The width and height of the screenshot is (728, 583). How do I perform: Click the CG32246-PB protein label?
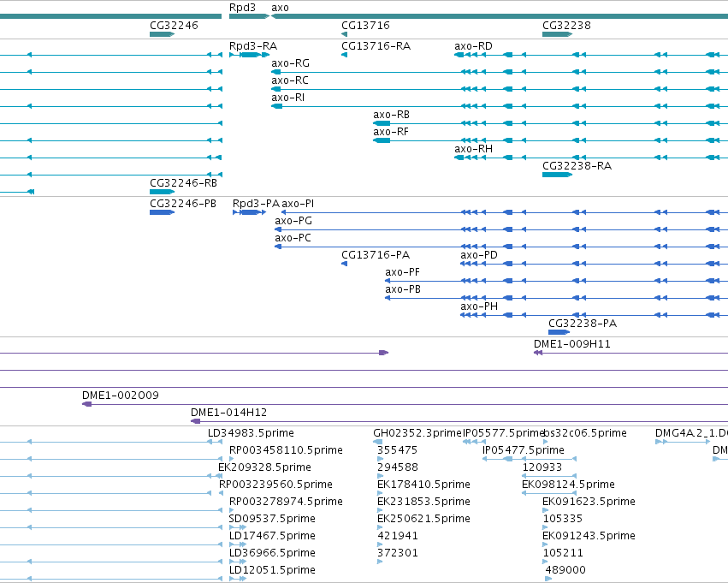[182, 204]
